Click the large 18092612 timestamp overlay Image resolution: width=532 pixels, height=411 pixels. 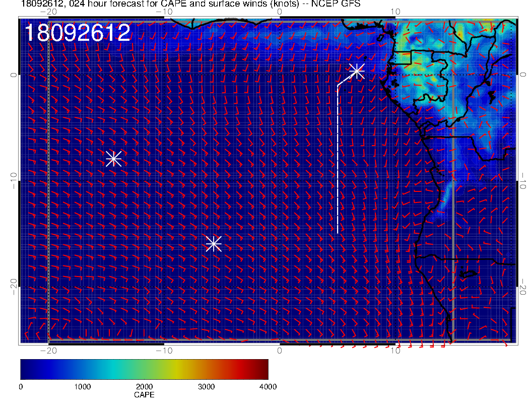(78, 33)
